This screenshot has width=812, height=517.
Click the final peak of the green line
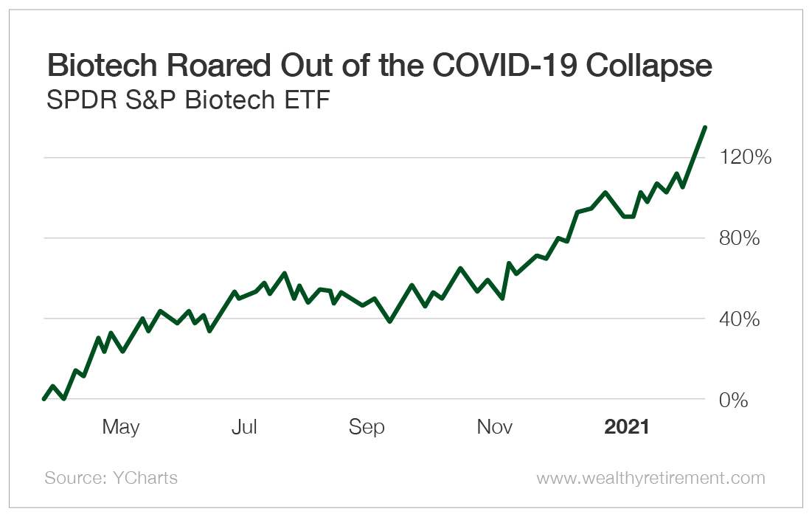pyautogui.click(x=705, y=128)
